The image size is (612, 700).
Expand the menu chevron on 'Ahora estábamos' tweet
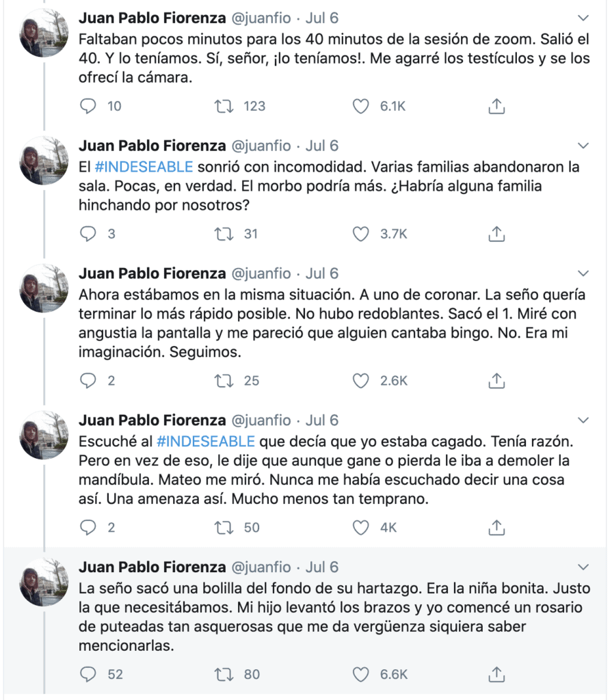(583, 273)
